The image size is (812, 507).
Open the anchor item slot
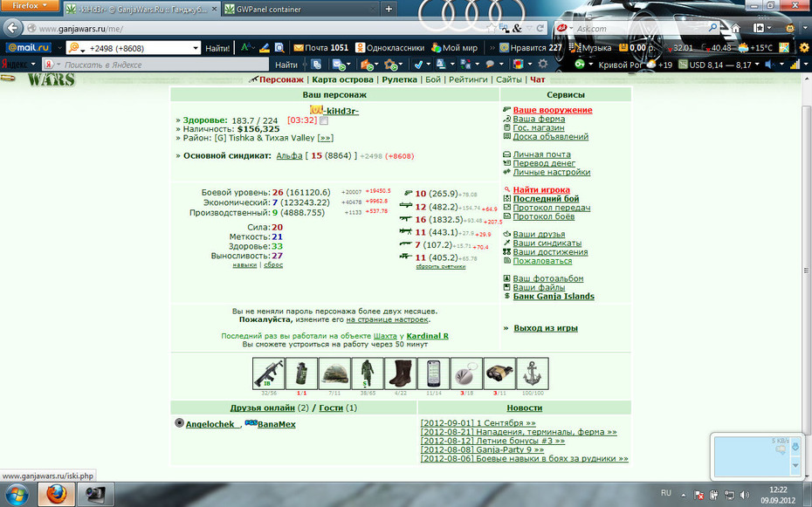[533, 373]
